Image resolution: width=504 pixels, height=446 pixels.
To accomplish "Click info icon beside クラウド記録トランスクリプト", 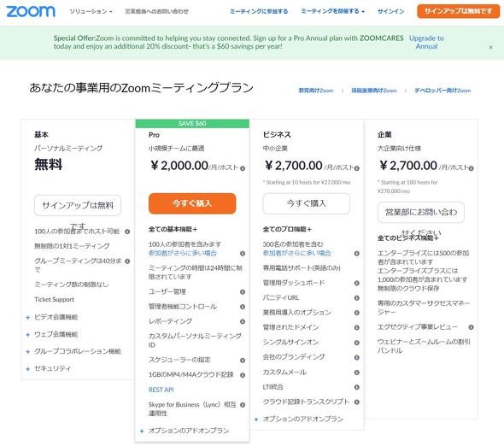I will pos(357,402).
